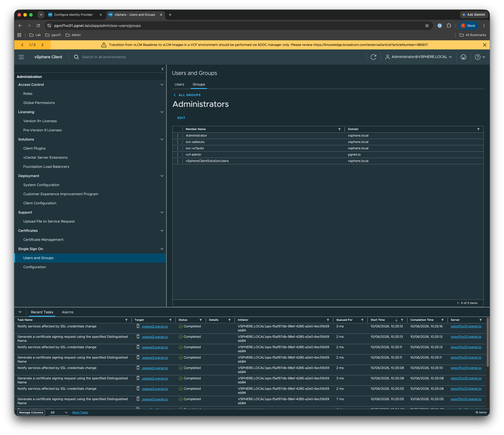
Task: Select the Groups tab
Action: coord(199,84)
